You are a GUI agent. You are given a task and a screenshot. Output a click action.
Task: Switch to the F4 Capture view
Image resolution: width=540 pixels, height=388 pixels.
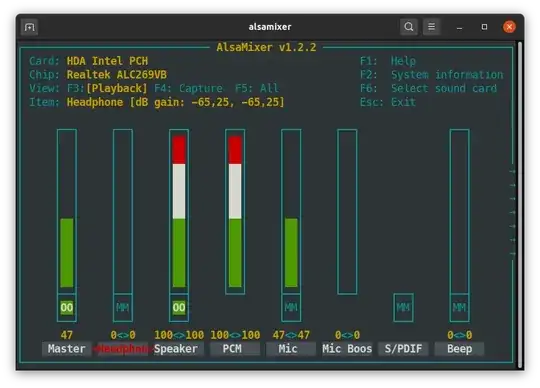pos(188,88)
